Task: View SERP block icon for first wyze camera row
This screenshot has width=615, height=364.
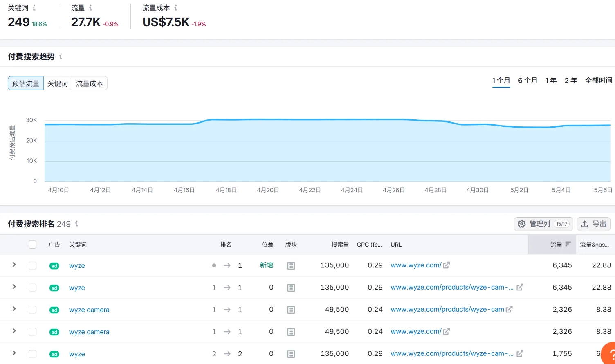Action: click(291, 310)
